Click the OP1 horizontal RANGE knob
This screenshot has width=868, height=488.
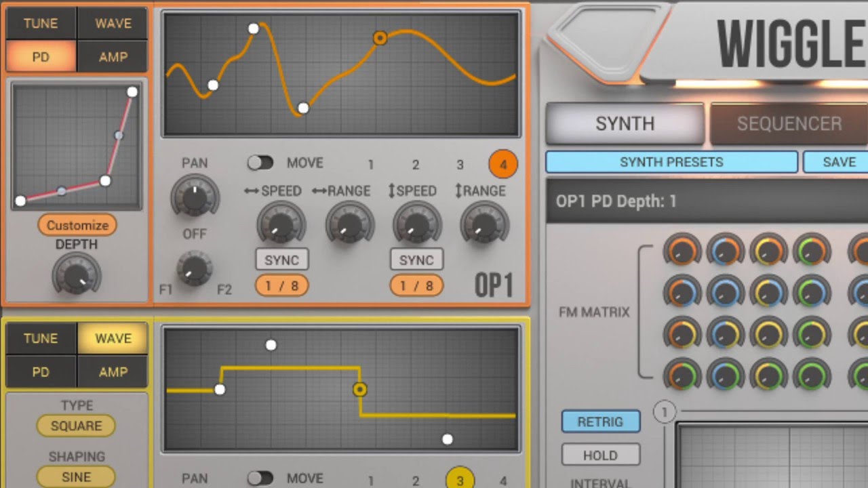pos(349,224)
